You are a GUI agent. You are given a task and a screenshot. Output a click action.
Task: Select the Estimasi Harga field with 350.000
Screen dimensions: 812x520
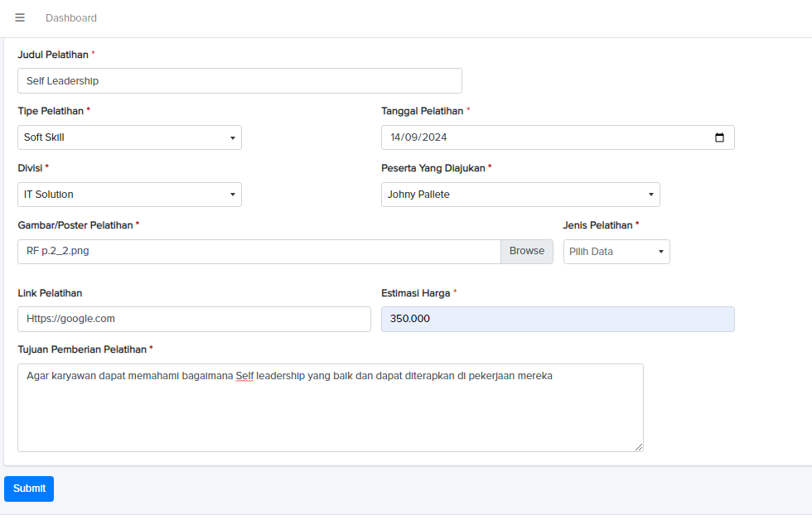pyautogui.click(x=558, y=319)
